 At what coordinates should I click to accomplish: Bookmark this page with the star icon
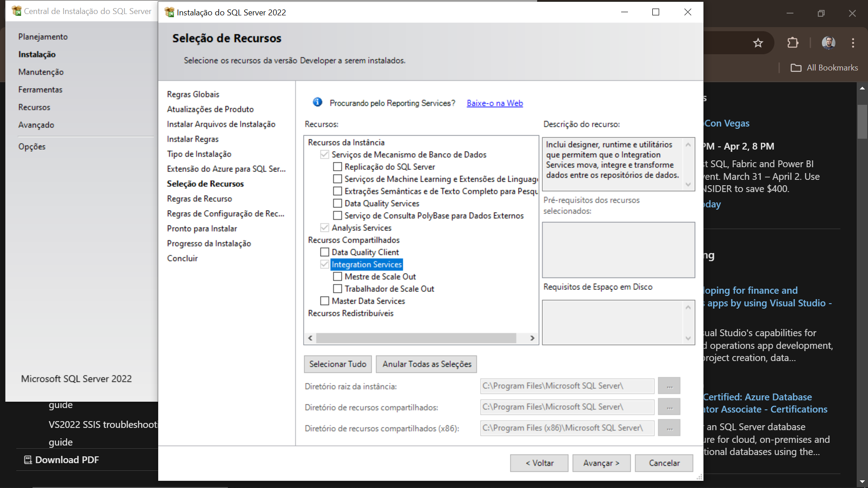pyautogui.click(x=758, y=43)
